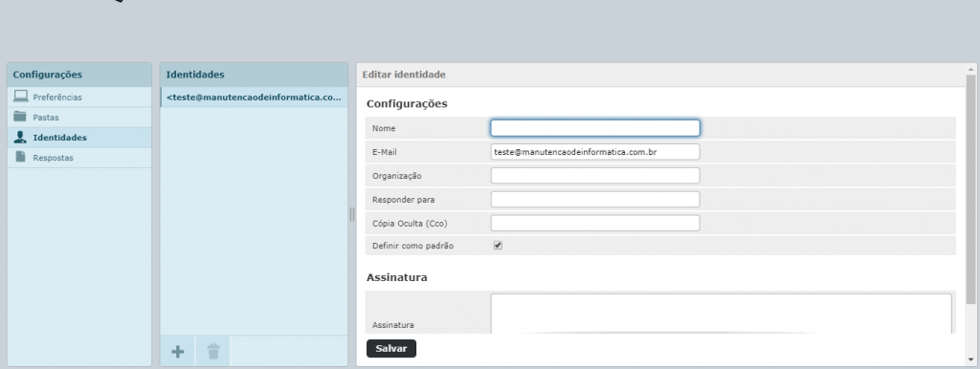Click the Cópia Oculta (Cco) field
980x369 pixels.
tap(595, 223)
